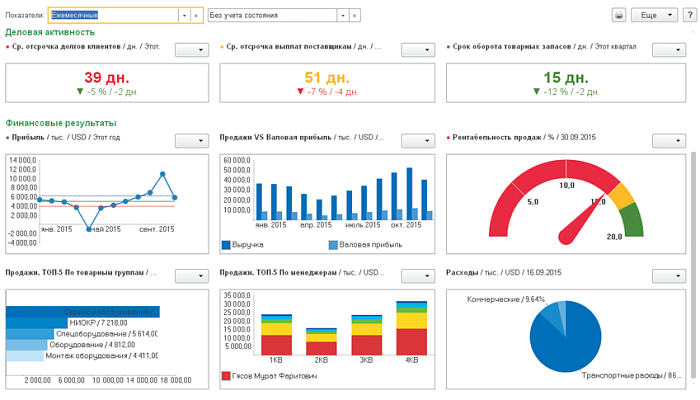Click the Валовая прибыль legend icon
Viewport: 700px width, 400px height.
point(333,244)
